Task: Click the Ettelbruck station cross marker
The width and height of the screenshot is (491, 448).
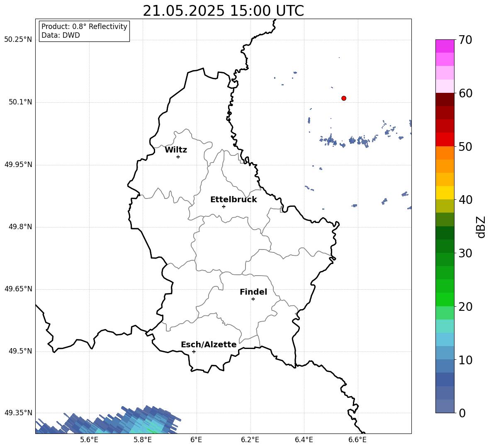Action: 224,206
